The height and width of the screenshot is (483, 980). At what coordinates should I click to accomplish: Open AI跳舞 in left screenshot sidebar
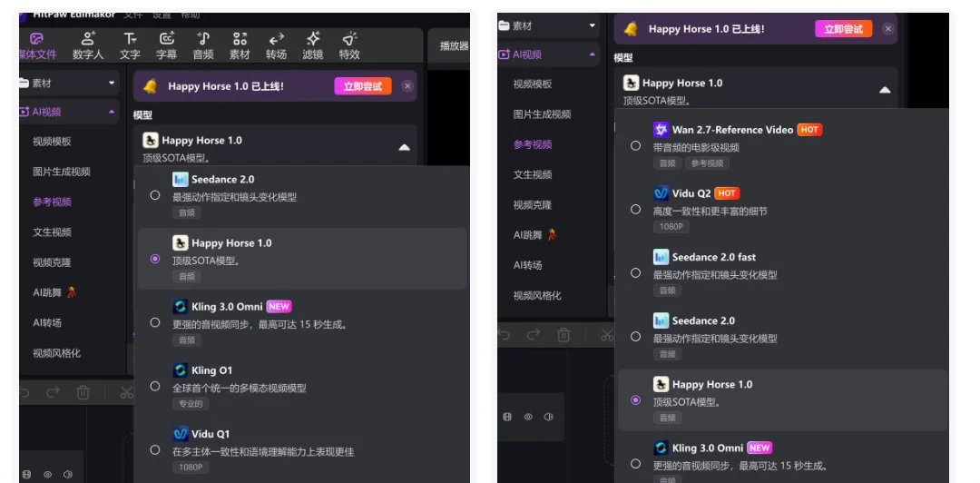(x=54, y=292)
